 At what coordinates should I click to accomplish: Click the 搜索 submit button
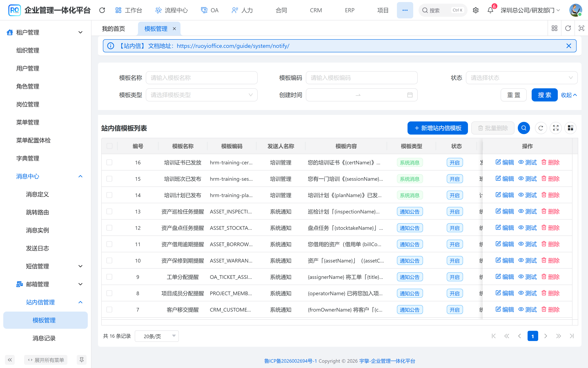coord(545,95)
